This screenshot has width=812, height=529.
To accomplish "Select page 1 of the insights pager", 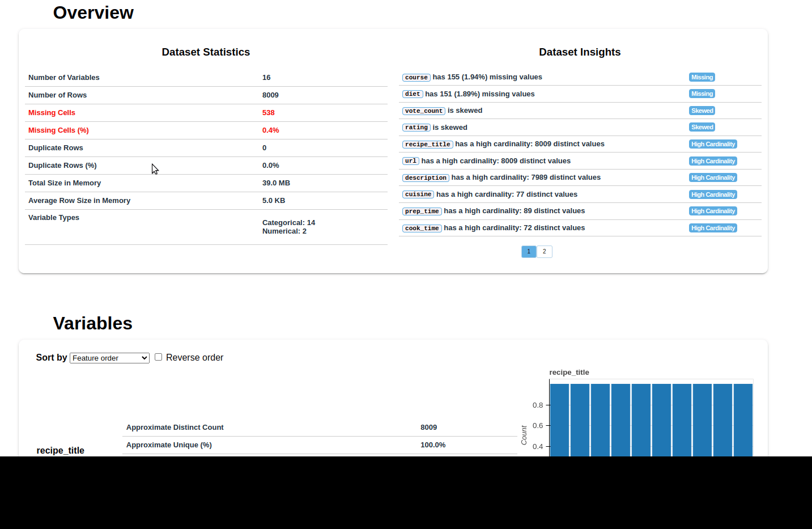I will click(x=528, y=251).
